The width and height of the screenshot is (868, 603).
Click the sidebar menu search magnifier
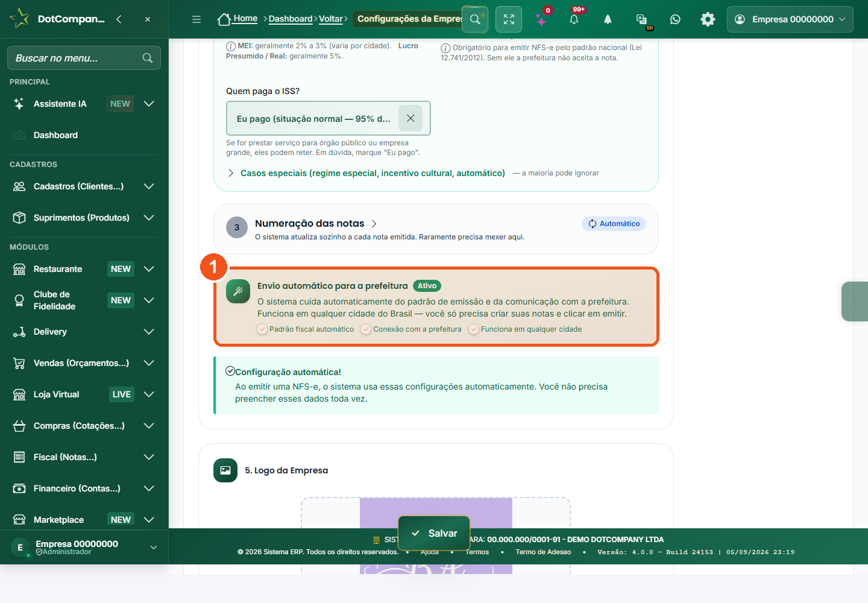point(148,58)
